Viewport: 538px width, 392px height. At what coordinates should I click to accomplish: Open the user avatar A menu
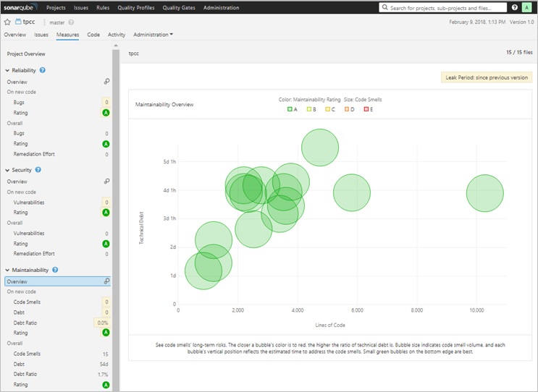(526, 7)
